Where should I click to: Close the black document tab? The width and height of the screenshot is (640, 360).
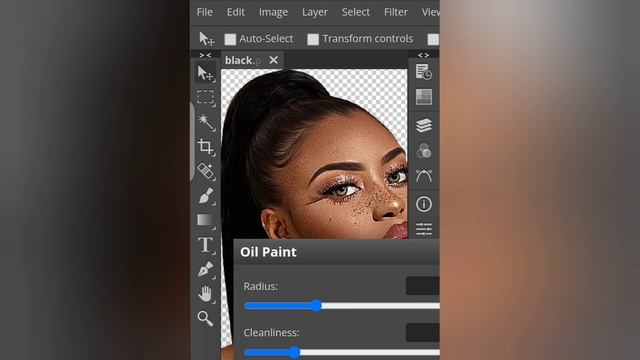273,60
